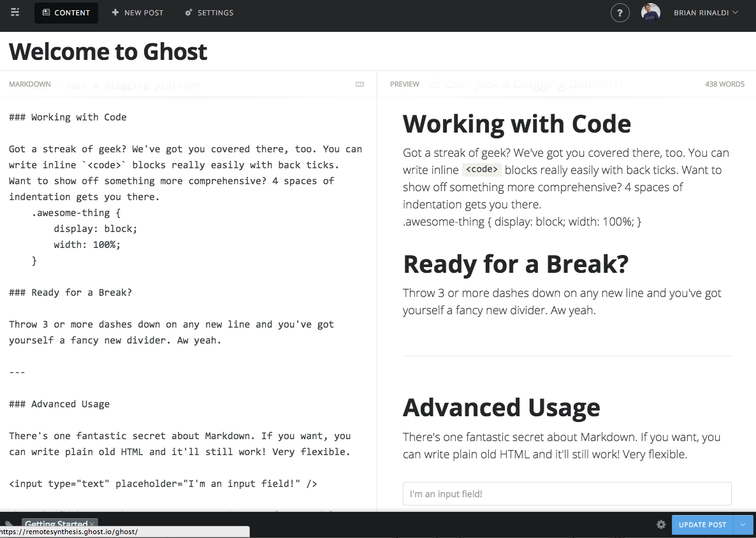Remove the Getting Started tag
Image resolution: width=756 pixels, height=538 pixels.
pyautogui.click(x=92, y=524)
